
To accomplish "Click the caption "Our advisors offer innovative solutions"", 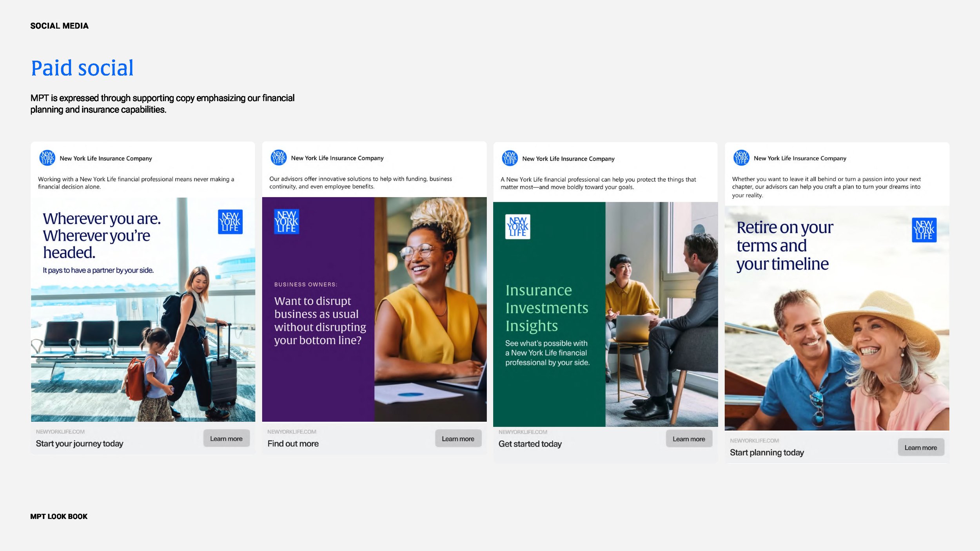I will pyautogui.click(x=361, y=183).
